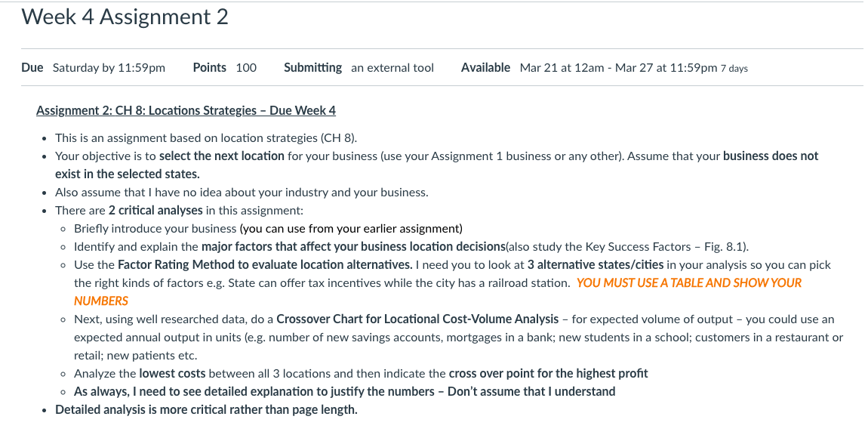Screen dimensions: 868x438
Task: Click the Due label
Action: pos(32,67)
